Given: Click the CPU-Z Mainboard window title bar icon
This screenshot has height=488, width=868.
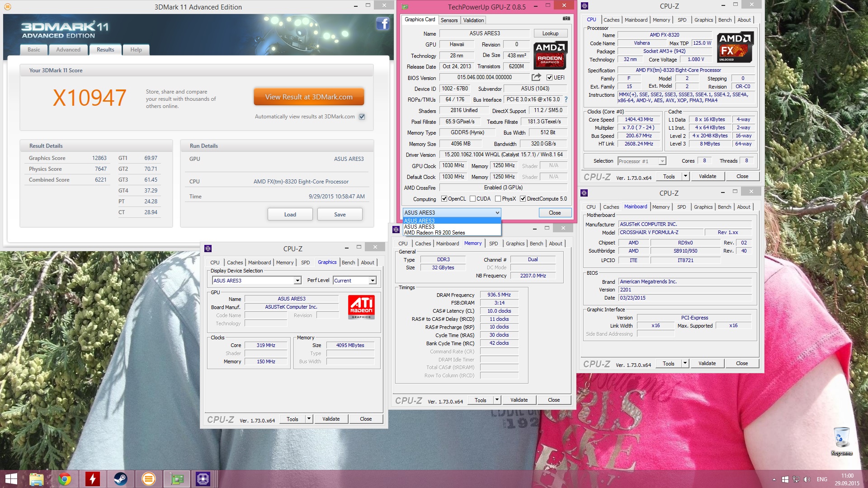Looking at the screenshot, I should click(584, 193).
